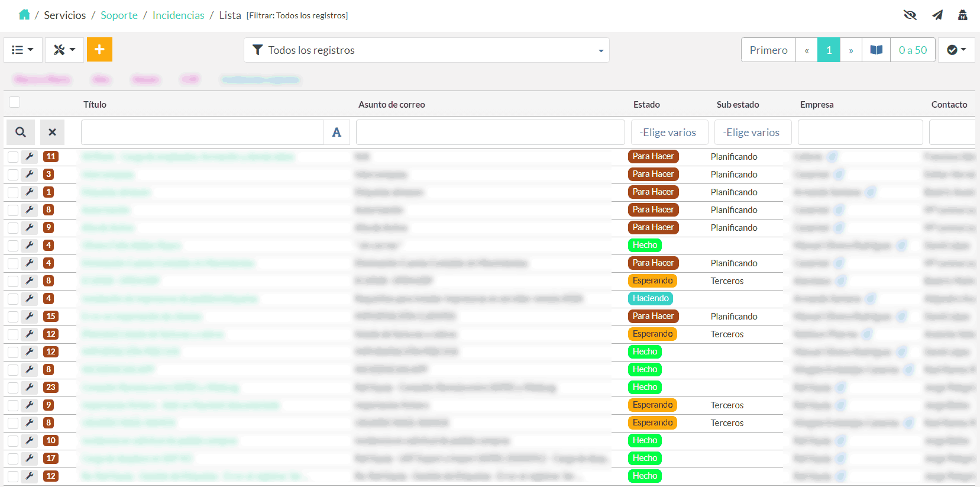Click the paper plane icon
980x487 pixels.
937,15
